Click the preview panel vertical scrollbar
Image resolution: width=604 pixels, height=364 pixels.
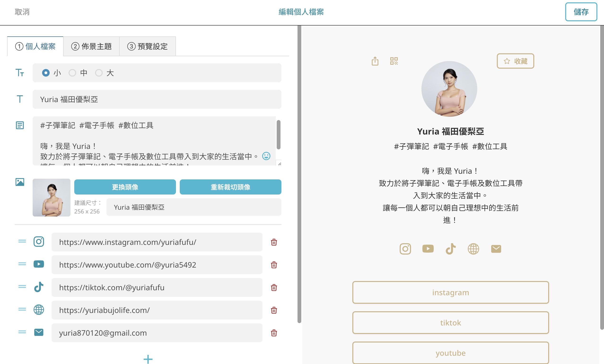(x=602, y=178)
